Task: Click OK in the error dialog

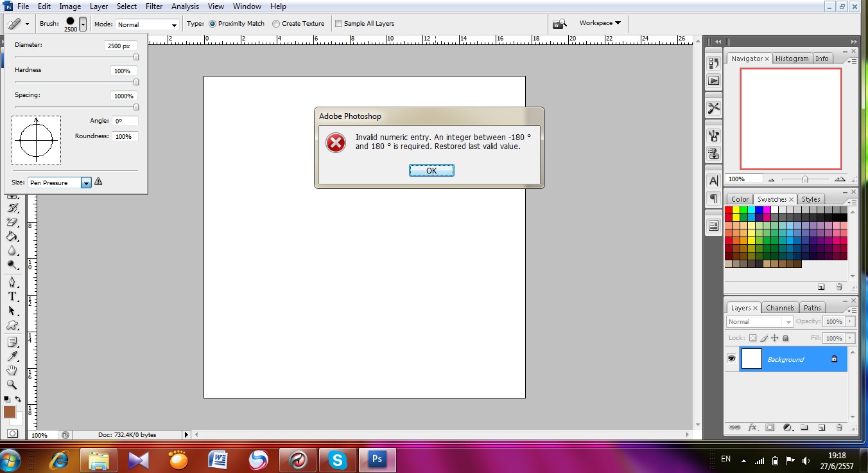Action: point(431,170)
